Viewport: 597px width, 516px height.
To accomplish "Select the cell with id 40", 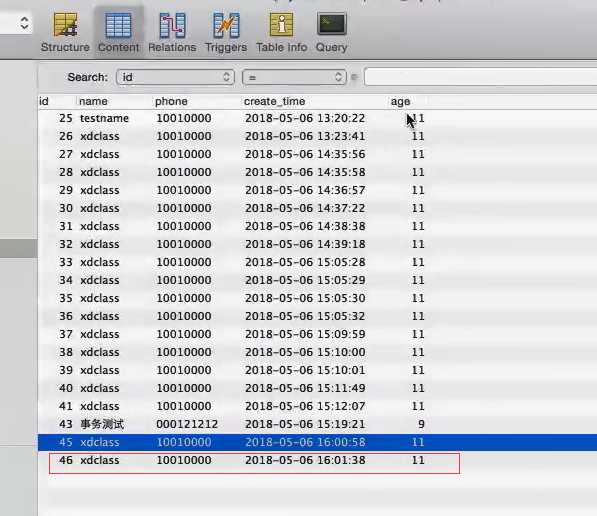I will 65,388.
